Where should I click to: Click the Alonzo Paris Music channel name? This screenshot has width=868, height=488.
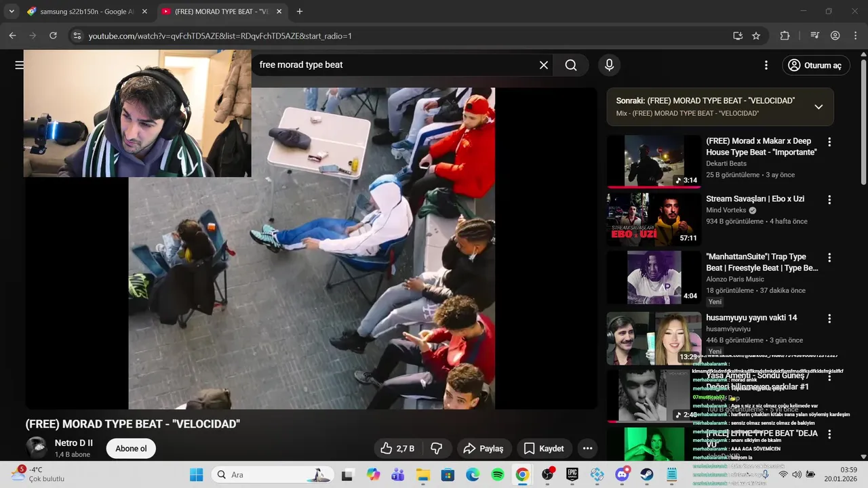735,279
